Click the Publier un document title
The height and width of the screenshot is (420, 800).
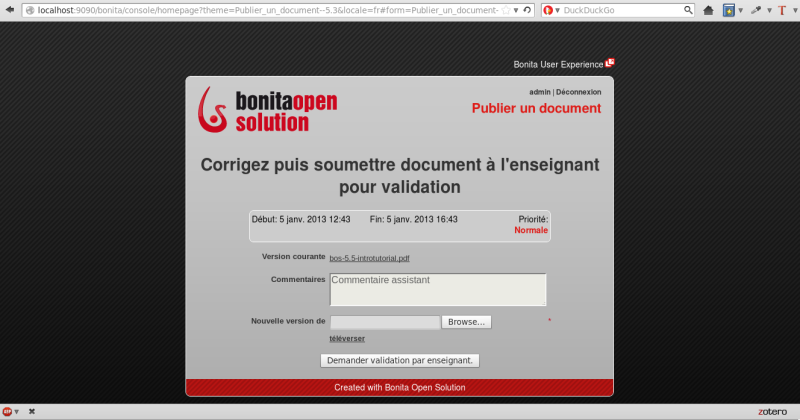coord(536,108)
